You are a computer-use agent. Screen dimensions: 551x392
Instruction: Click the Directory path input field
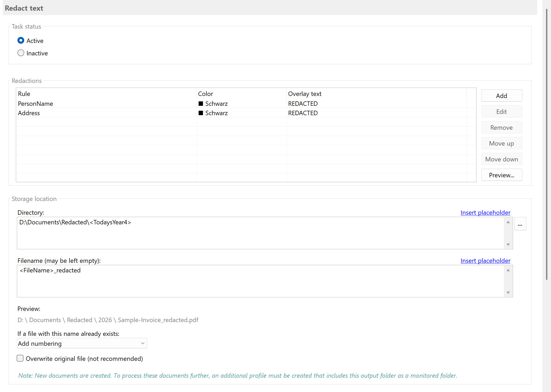260,233
